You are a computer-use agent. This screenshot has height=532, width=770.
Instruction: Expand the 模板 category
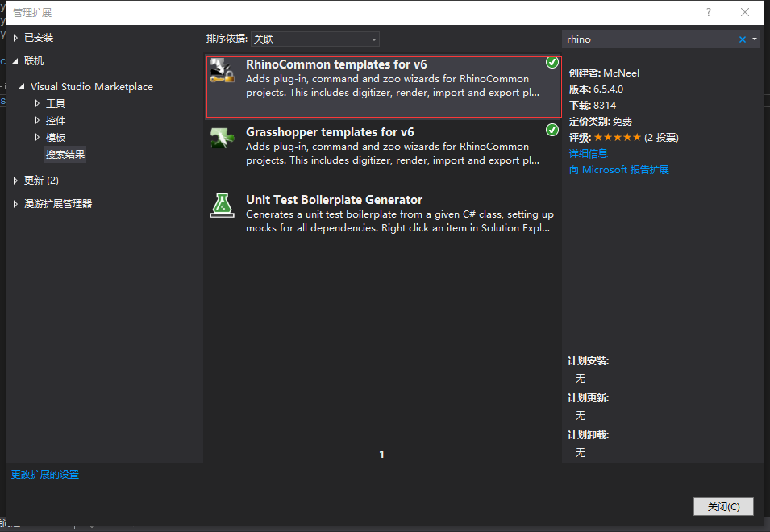[x=37, y=137]
